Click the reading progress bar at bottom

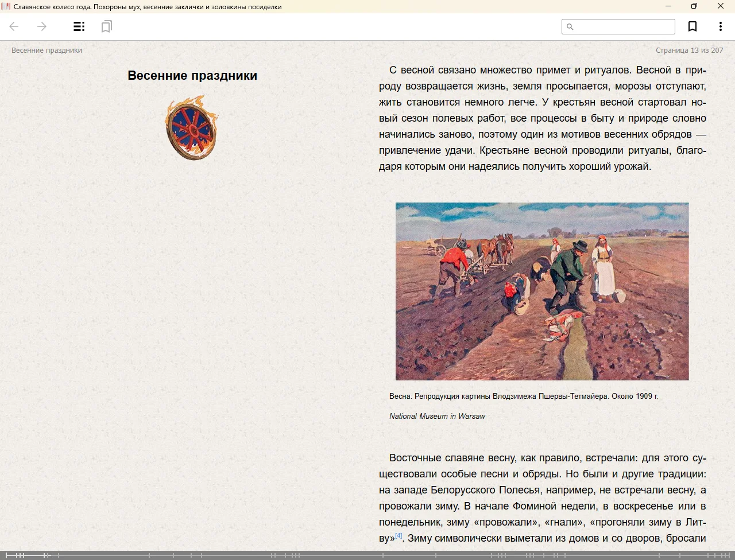367,555
